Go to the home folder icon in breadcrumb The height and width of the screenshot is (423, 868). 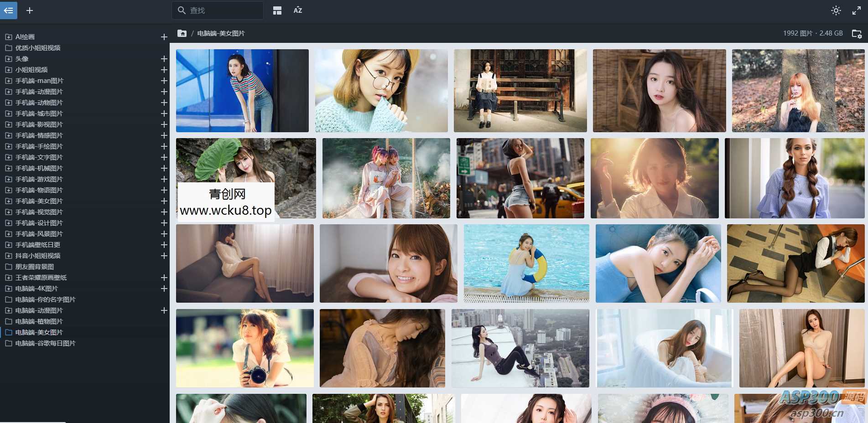[182, 33]
